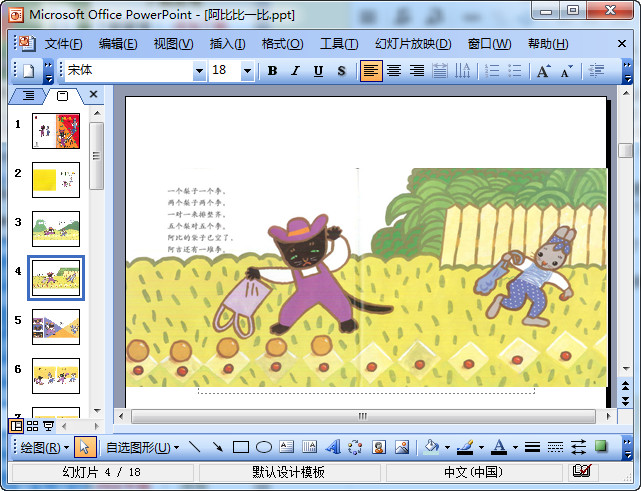The width and height of the screenshot is (641, 491).
Task: Open the 格式(O) menu
Action: [282, 44]
